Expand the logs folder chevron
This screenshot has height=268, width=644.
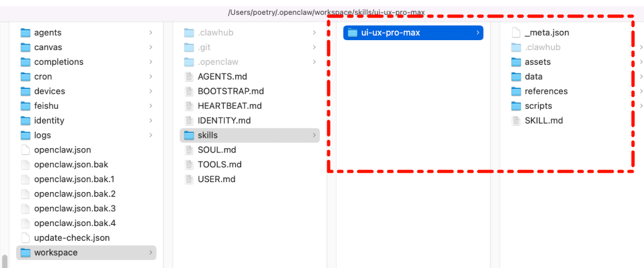[151, 135]
